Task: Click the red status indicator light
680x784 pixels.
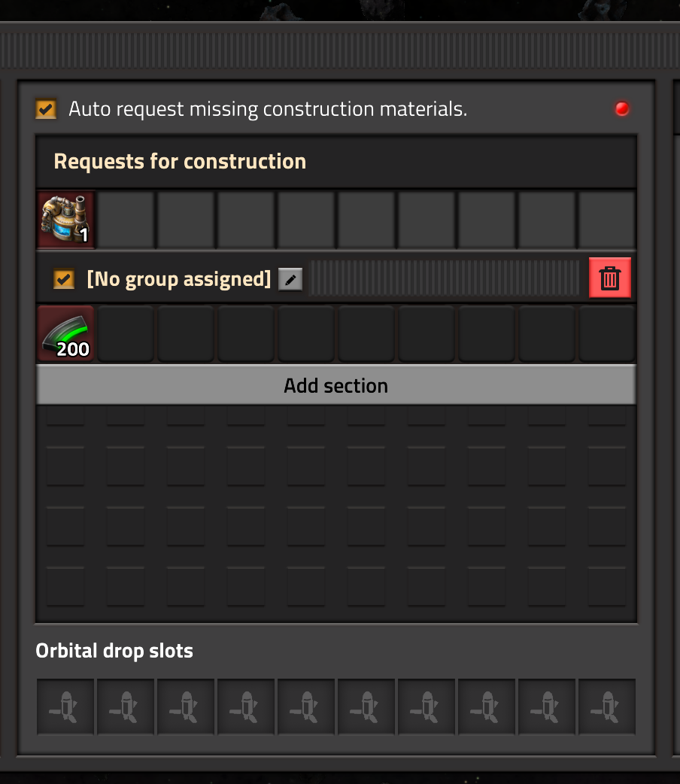Action: click(x=622, y=109)
